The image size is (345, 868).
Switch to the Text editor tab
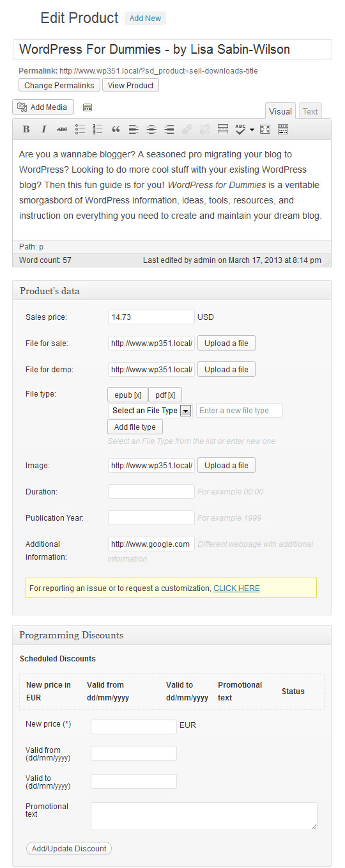(310, 111)
